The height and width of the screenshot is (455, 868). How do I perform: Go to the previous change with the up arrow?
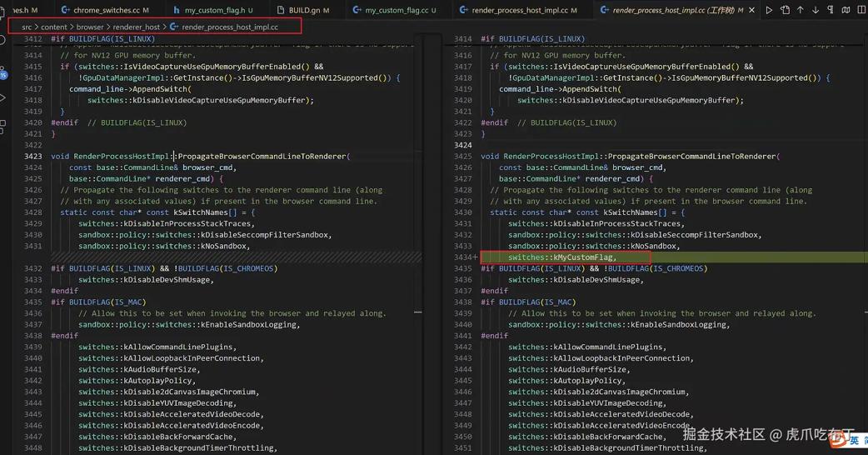tap(801, 10)
